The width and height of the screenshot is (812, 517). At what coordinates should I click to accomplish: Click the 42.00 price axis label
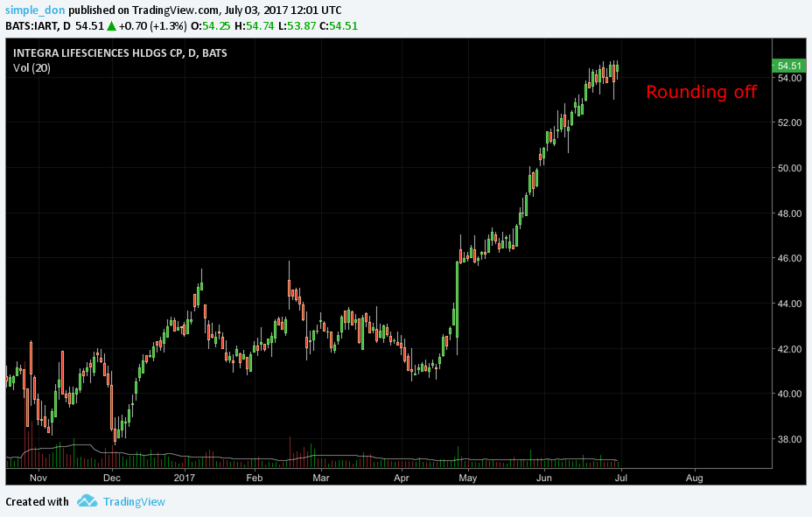point(789,349)
